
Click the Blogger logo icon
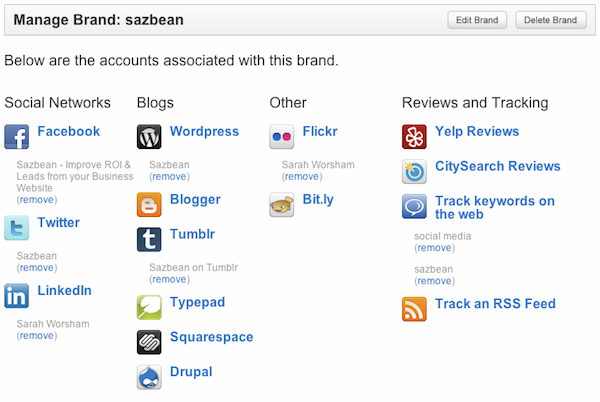pyautogui.click(x=149, y=205)
